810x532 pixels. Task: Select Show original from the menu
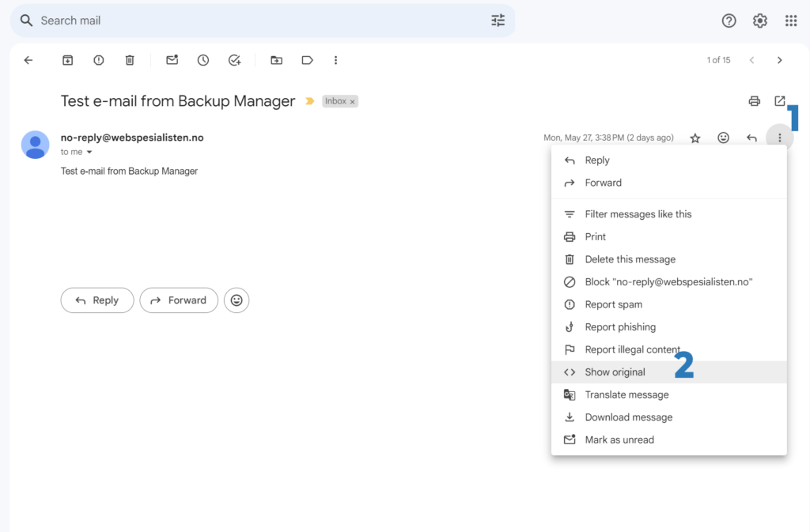615,372
